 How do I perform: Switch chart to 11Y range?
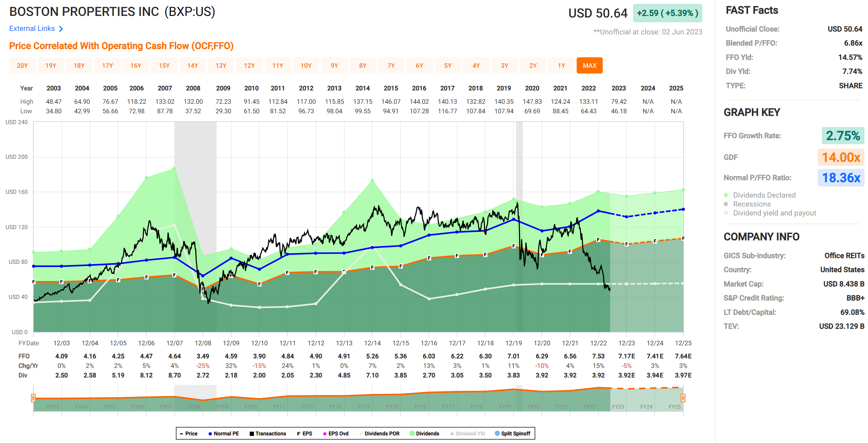pos(278,65)
